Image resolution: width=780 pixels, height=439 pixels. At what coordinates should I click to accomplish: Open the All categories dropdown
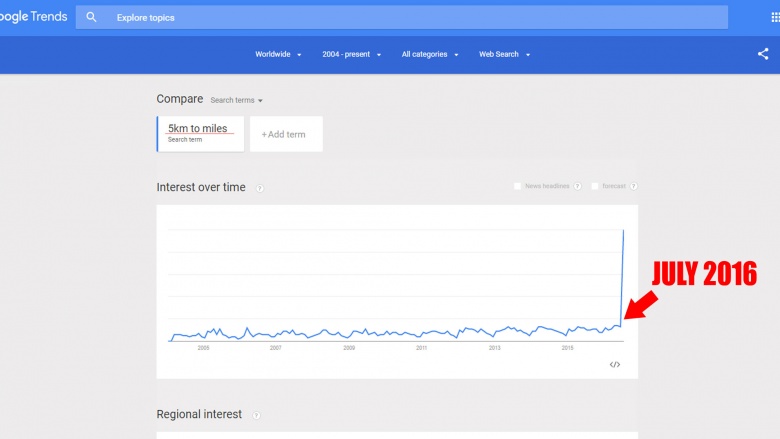pyautogui.click(x=430, y=54)
